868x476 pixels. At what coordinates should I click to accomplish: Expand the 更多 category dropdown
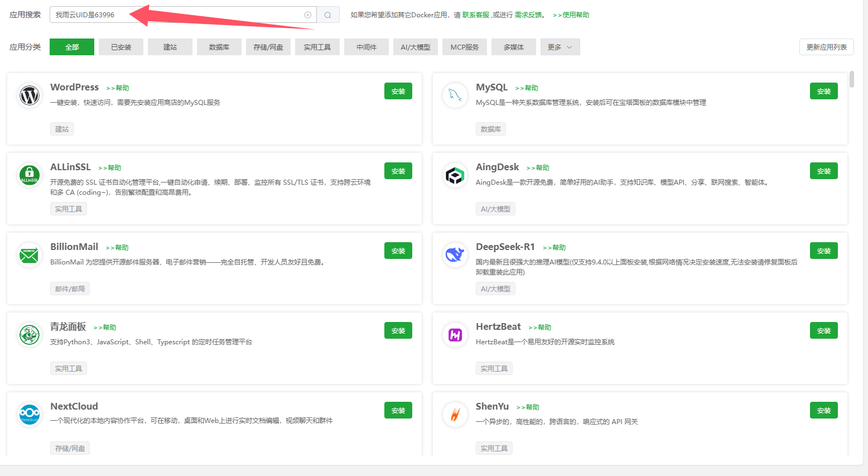[560, 47]
